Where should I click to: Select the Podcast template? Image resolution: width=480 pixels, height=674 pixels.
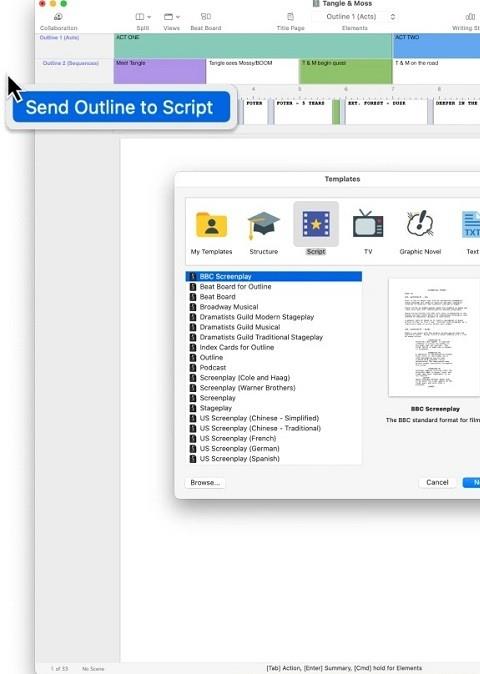point(274,368)
